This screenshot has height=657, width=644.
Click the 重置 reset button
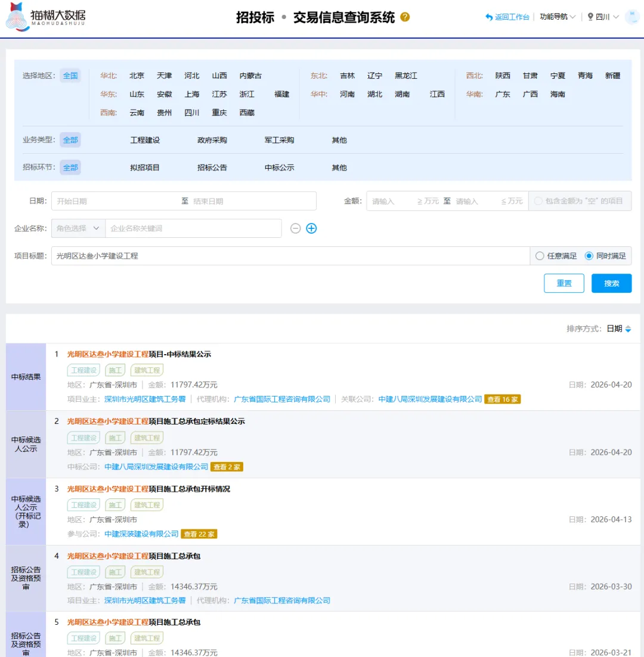563,283
